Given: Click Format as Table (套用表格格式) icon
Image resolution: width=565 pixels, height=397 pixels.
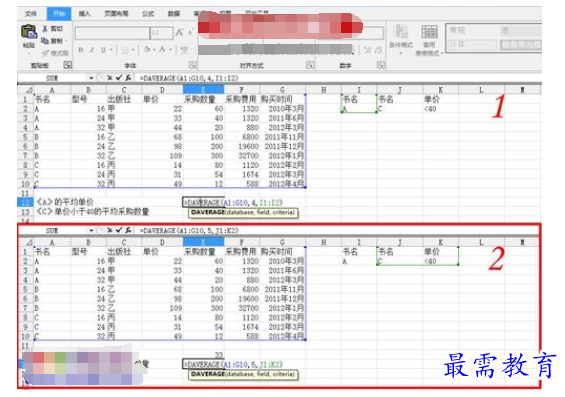Looking at the screenshot, I should click(x=429, y=32).
